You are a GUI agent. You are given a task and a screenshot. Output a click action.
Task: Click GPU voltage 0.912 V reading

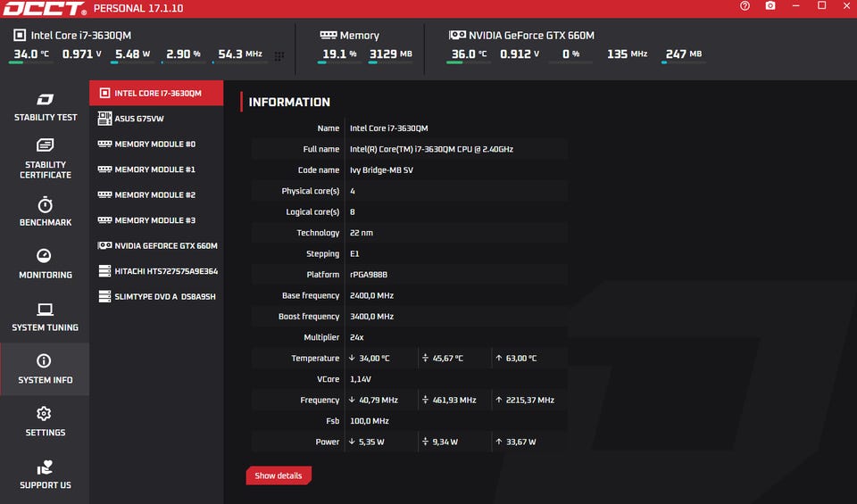(520, 54)
